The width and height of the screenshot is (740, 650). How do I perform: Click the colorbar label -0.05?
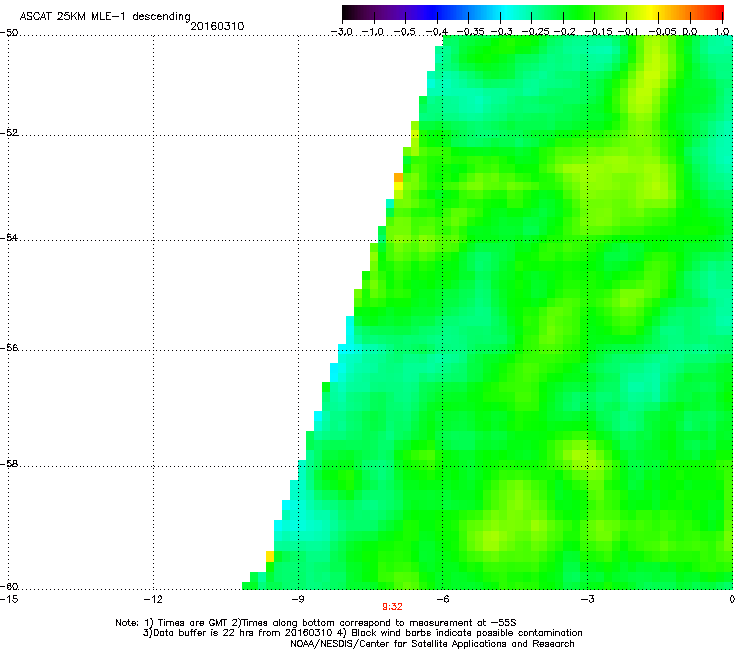pos(662,32)
